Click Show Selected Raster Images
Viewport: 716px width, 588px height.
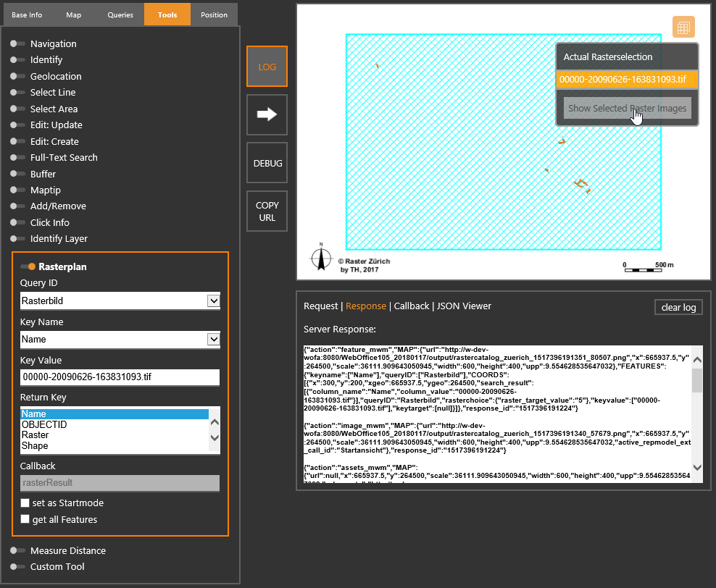626,109
